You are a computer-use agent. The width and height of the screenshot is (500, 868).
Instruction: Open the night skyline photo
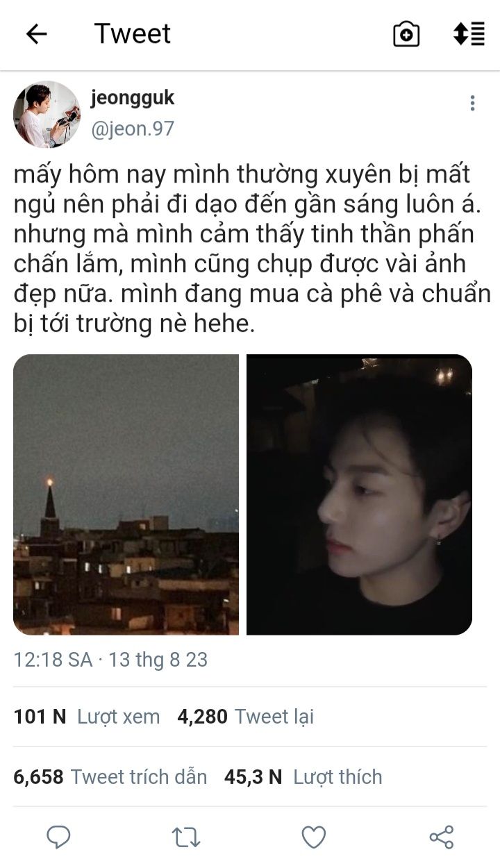(x=126, y=494)
